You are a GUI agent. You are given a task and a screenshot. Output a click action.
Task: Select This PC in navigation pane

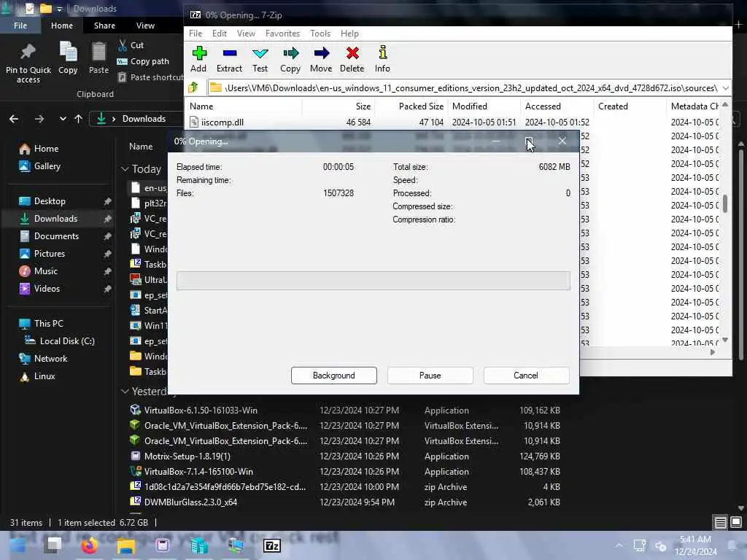click(x=41, y=323)
